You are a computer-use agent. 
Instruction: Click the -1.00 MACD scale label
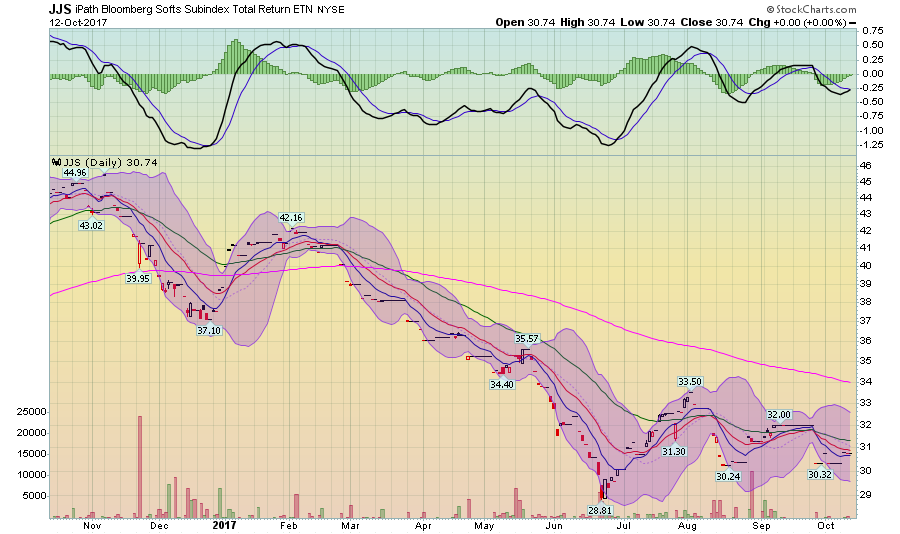(871, 130)
